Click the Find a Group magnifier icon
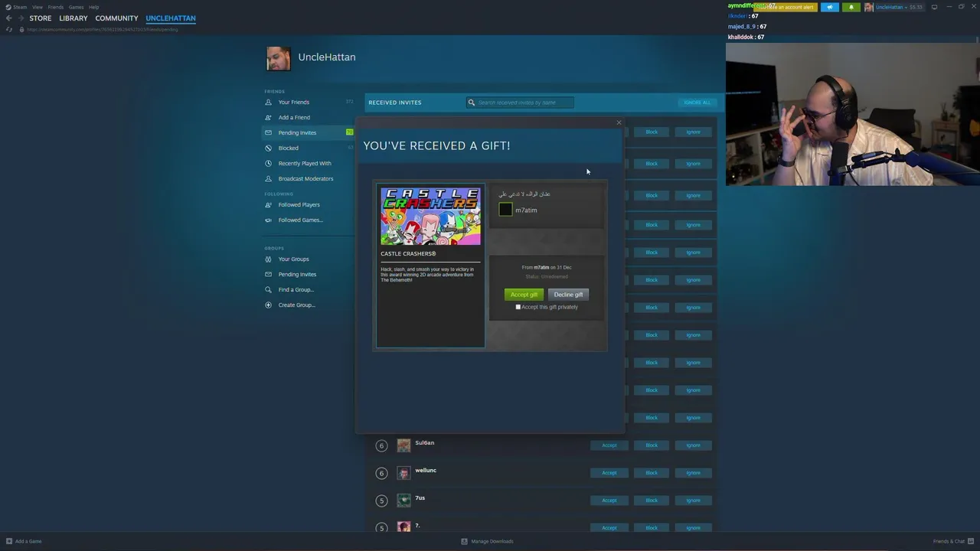 pos(268,289)
